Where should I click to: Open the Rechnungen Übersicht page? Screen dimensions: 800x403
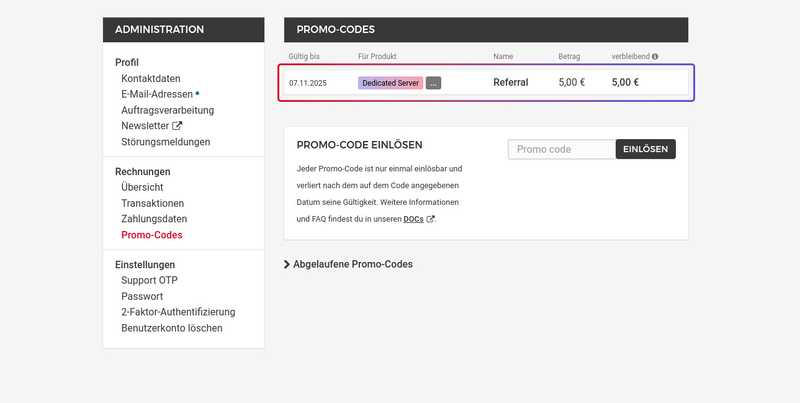pyautogui.click(x=142, y=187)
